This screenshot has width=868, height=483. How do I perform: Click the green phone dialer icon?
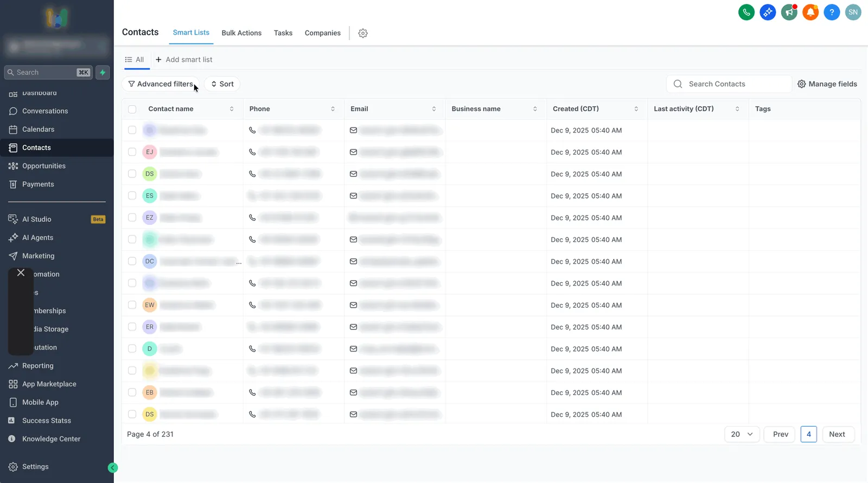click(746, 12)
